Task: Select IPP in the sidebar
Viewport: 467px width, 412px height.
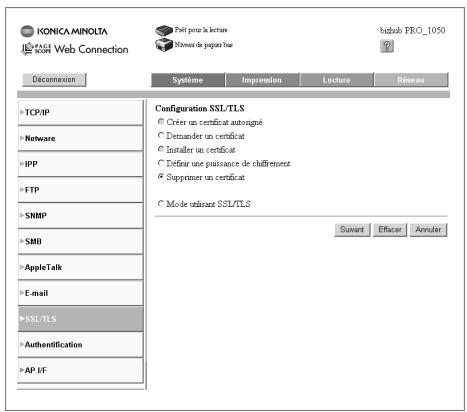Action: click(x=80, y=164)
